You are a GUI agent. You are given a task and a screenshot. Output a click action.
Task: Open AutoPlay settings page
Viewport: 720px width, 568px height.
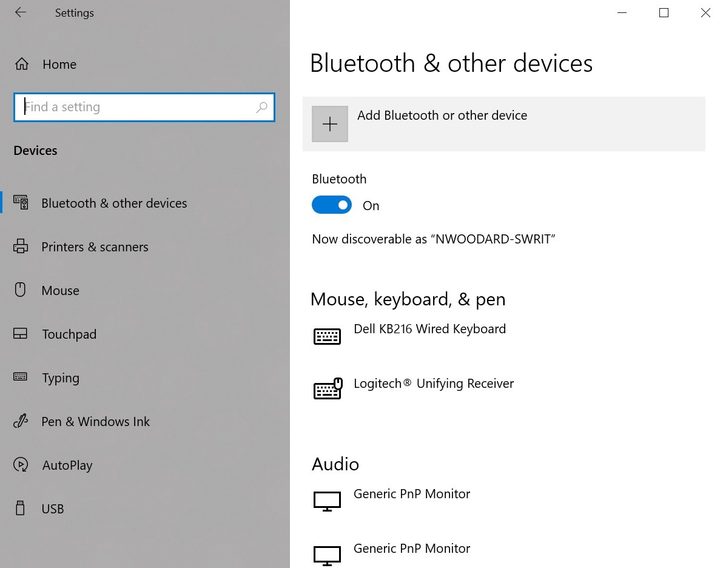67,465
